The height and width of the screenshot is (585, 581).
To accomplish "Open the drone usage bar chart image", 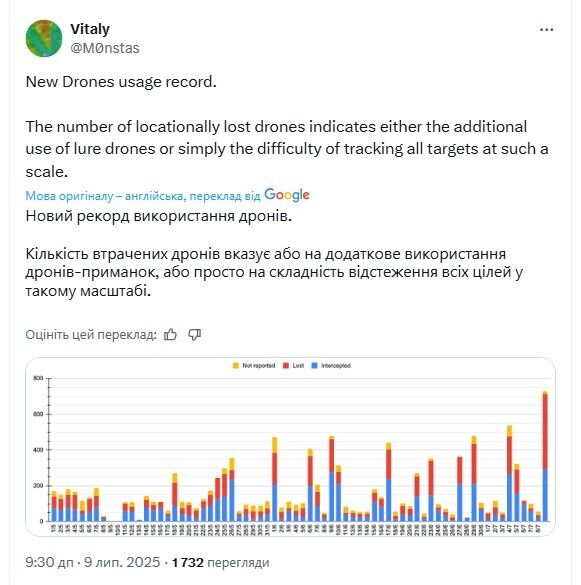I will [x=290, y=447].
